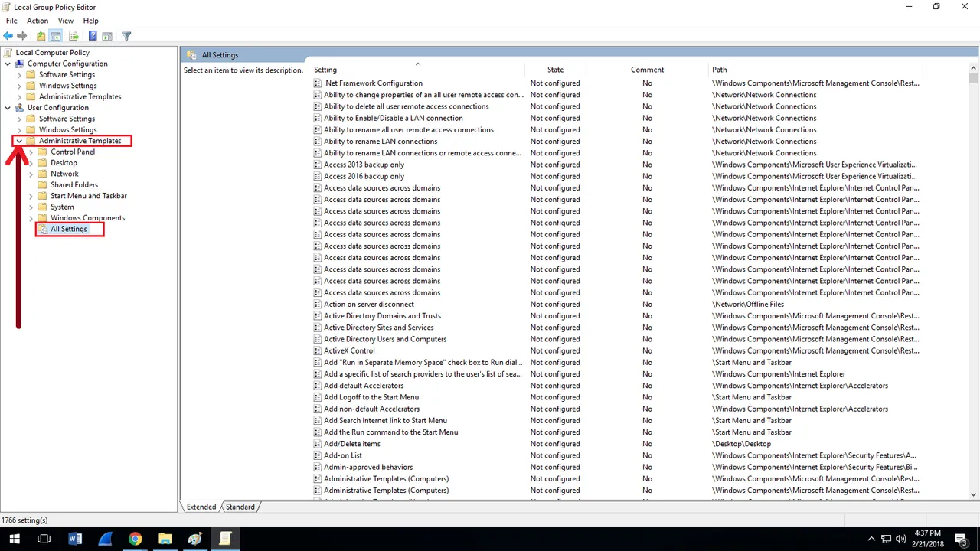Click the Local Computer Policy root icon
This screenshot has width=980, height=551.
point(8,53)
